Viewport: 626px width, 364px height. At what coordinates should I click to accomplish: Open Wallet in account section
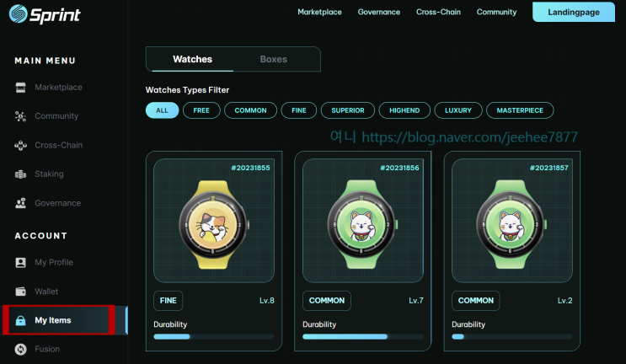46,292
